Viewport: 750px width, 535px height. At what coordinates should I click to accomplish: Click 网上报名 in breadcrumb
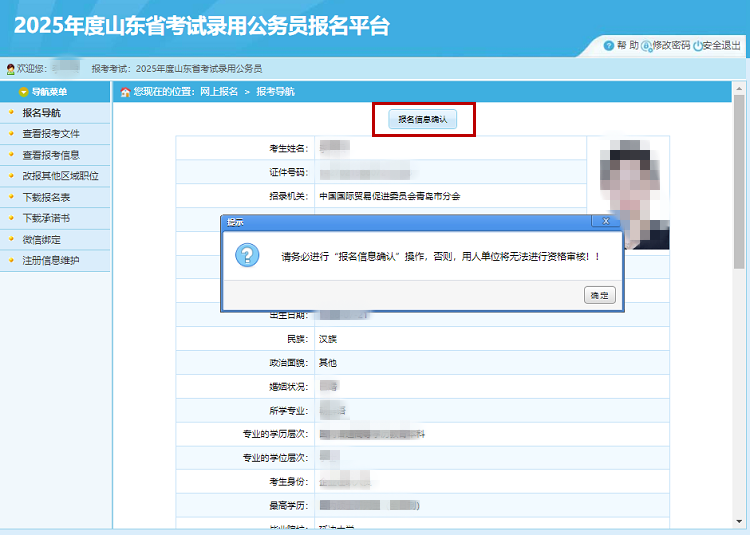point(219,92)
